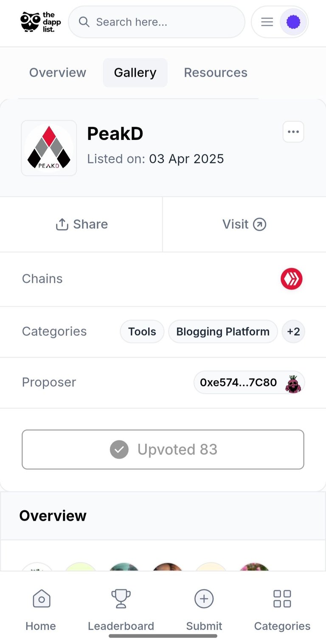Select the Blogging Platform category tag
The image size is (326, 644).
pos(223,332)
